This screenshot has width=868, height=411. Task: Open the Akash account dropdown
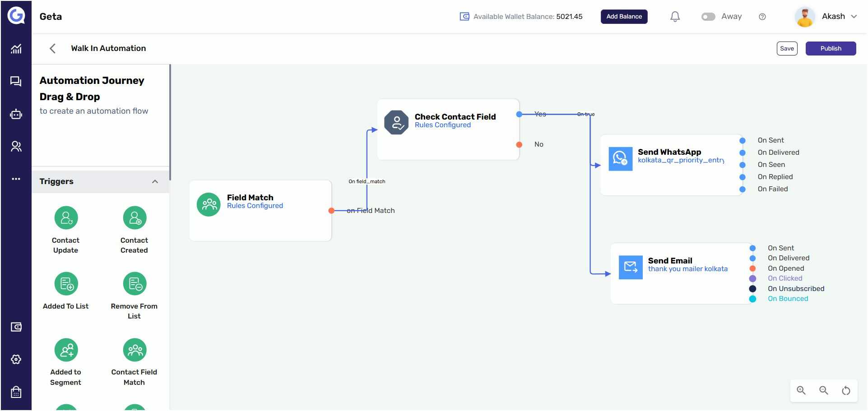point(854,17)
